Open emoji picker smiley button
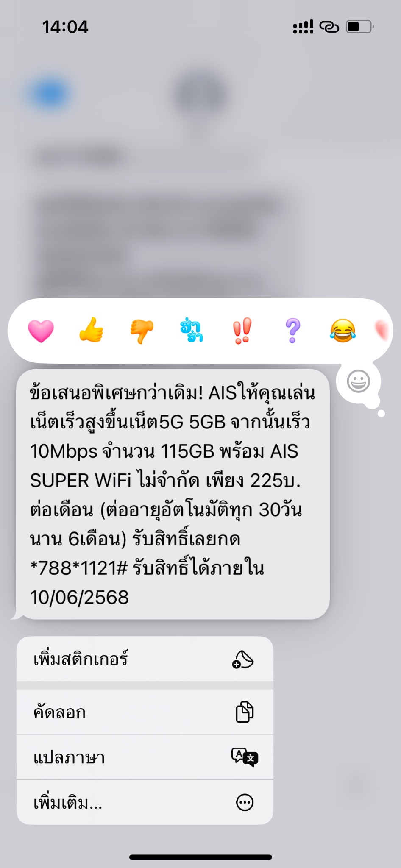This screenshot has width=401, height=868. click(359, 381)
